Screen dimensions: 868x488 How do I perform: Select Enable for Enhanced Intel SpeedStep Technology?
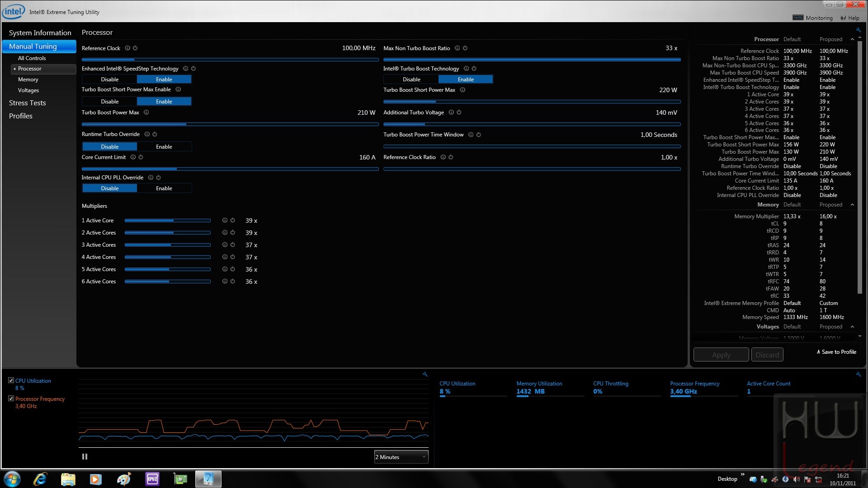pyautogui.click(x=164, y=80)
